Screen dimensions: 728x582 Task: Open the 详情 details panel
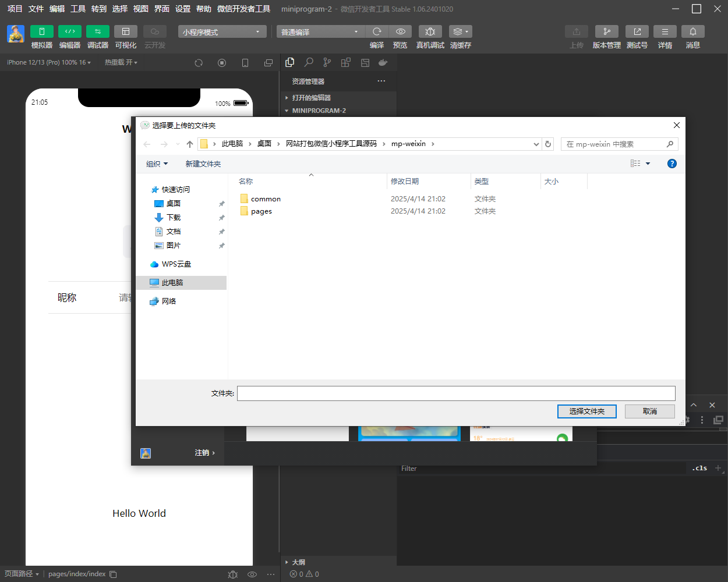(x=665, y=31)
